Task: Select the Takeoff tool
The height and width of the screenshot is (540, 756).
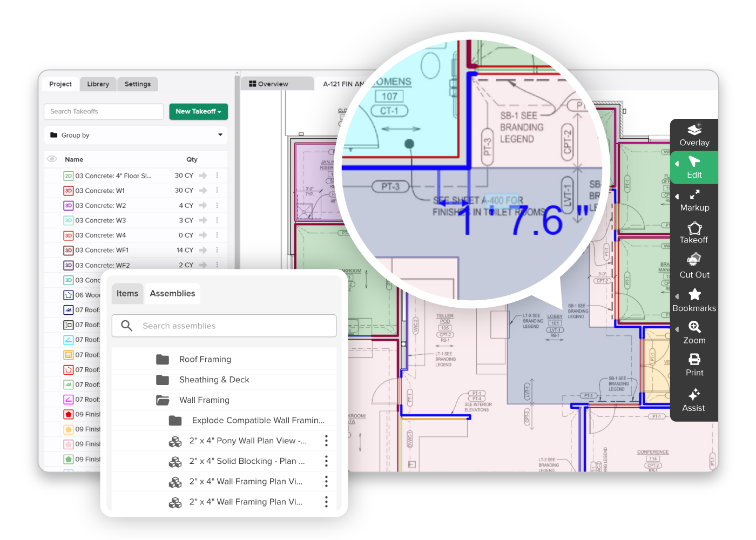Action: tap(694, 233)
